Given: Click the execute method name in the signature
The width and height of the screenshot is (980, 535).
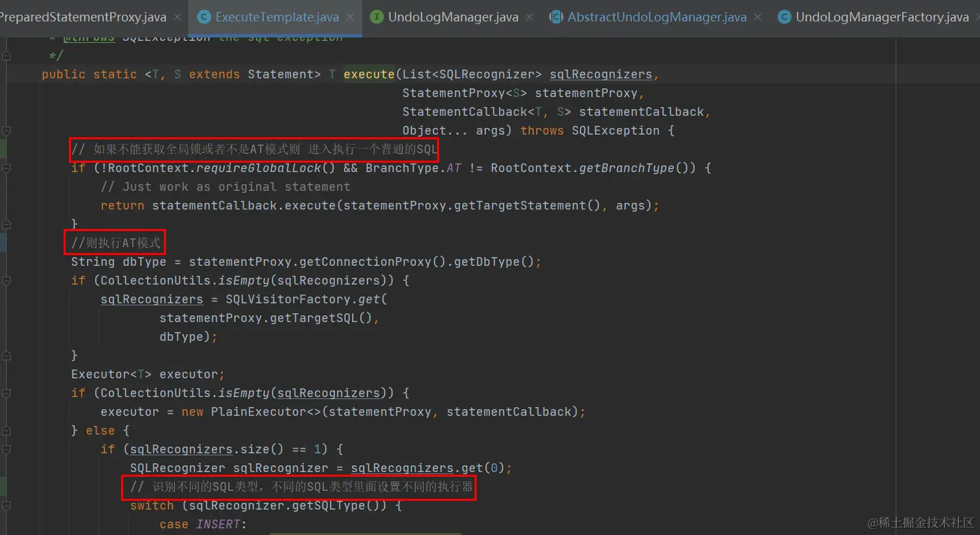Looking at the screenshot, I should click(369, 74).
